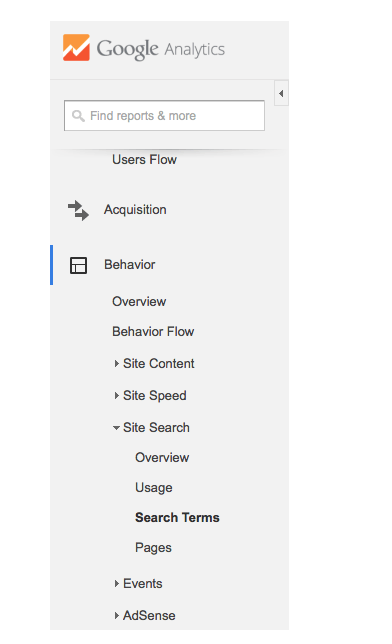Select the Behavior menu section
Screen dimensions: 392x644
coord(129,264)
